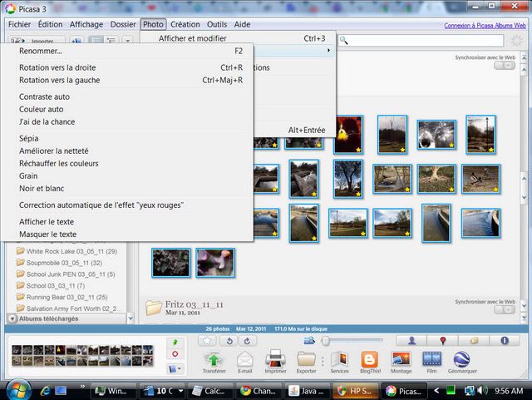This screenshot has height=400, width=532.
Task: Click the Géomarquer globe icon
Action: (460, 360)
